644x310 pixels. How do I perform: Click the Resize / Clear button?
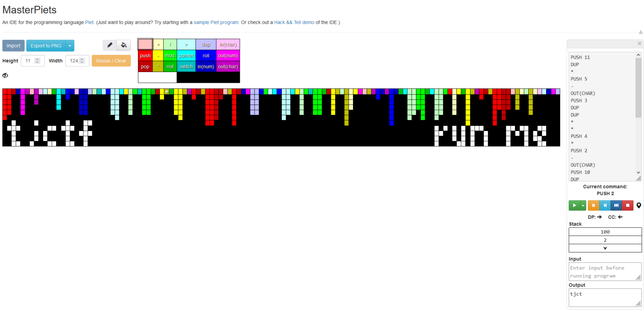click(x=111, y=61)
